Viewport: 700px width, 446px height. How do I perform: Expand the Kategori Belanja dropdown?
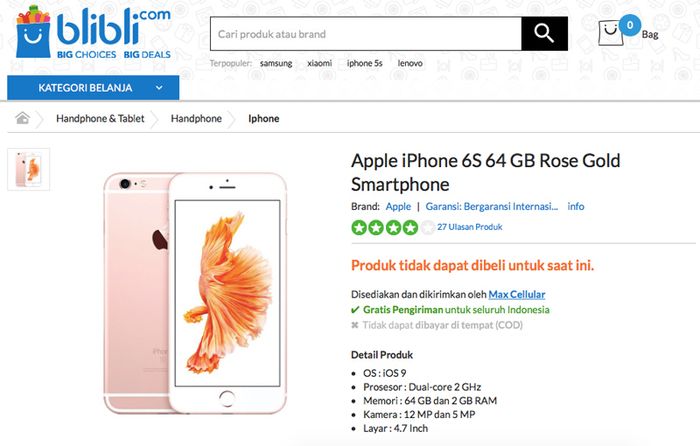(93, 88)
